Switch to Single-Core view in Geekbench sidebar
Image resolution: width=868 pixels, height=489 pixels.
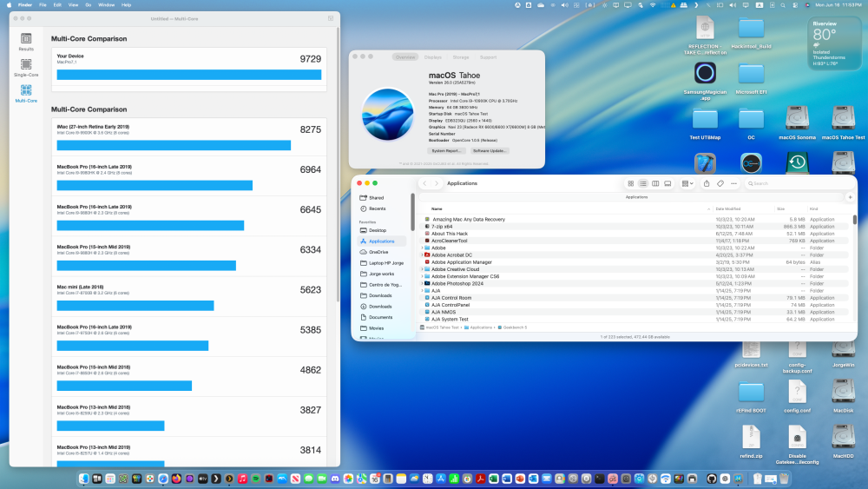pos(26,68)
